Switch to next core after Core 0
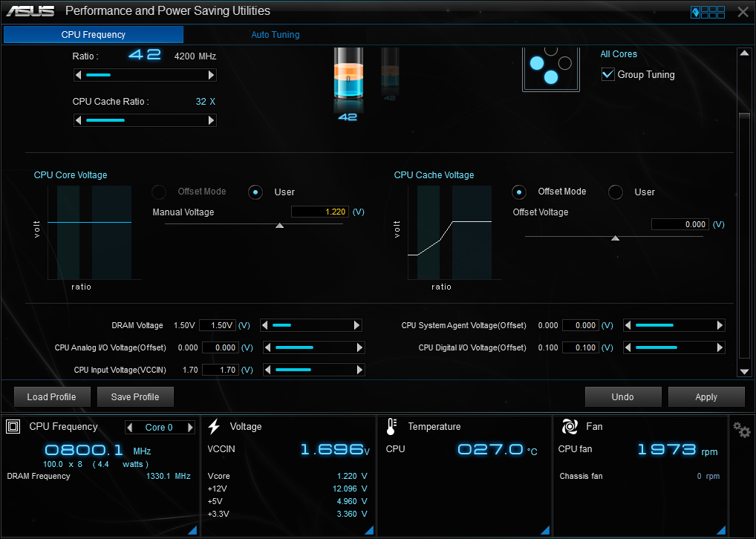 [190, 427]
